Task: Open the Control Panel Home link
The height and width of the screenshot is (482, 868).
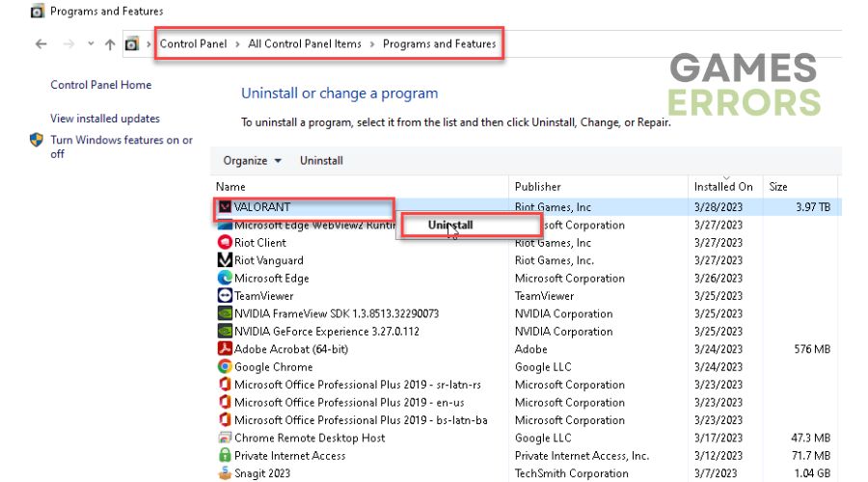Action: (100, 85)
